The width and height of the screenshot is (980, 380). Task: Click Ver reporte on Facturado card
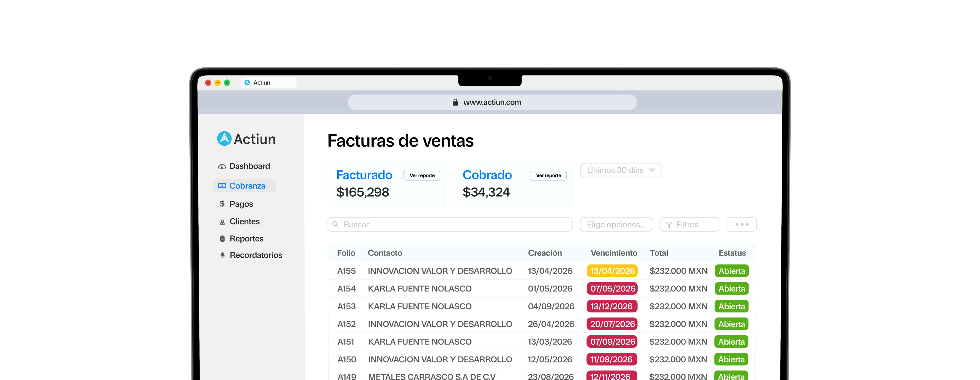click(x=422, y=176)
